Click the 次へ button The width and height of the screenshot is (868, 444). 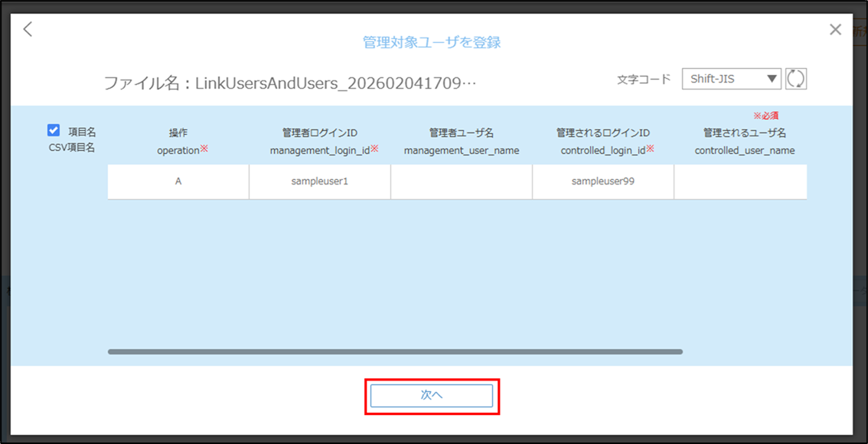tap(432, 396)
